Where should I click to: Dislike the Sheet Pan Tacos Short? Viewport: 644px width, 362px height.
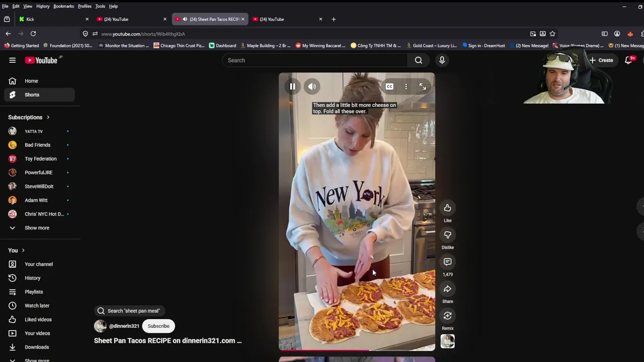[447, 235]
